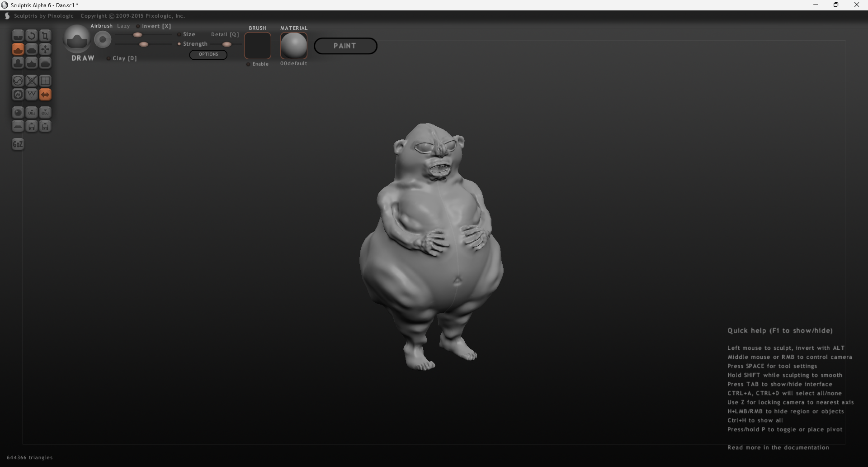Screen dimensions: 868x467
Task: Toggle the Symmetry double-arrow button
Action: [45, 95]
